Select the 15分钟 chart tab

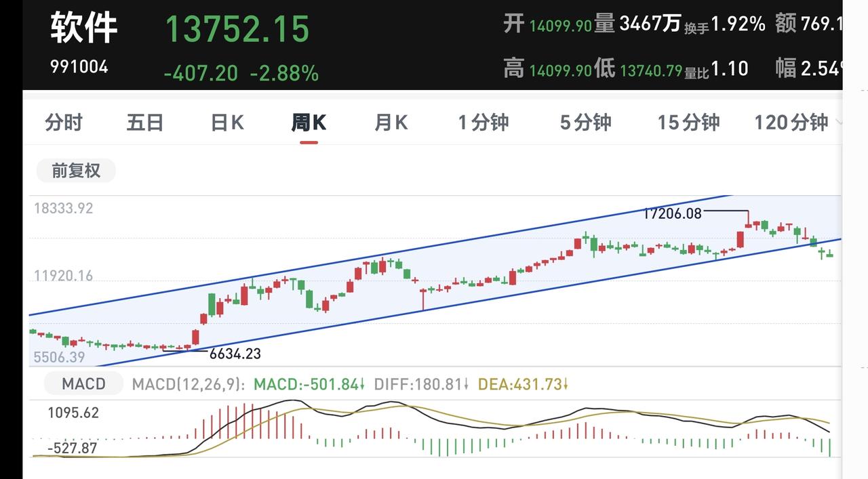(x=688, y=123)
